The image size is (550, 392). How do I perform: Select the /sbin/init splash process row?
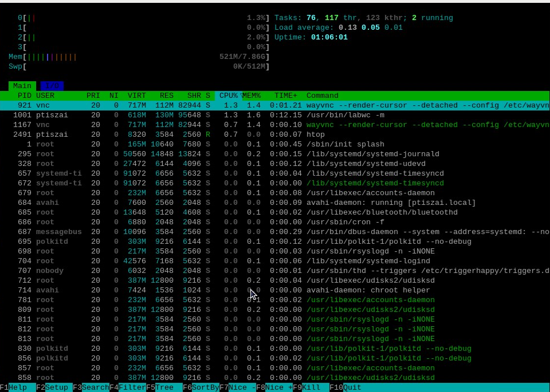click(275, 144)
